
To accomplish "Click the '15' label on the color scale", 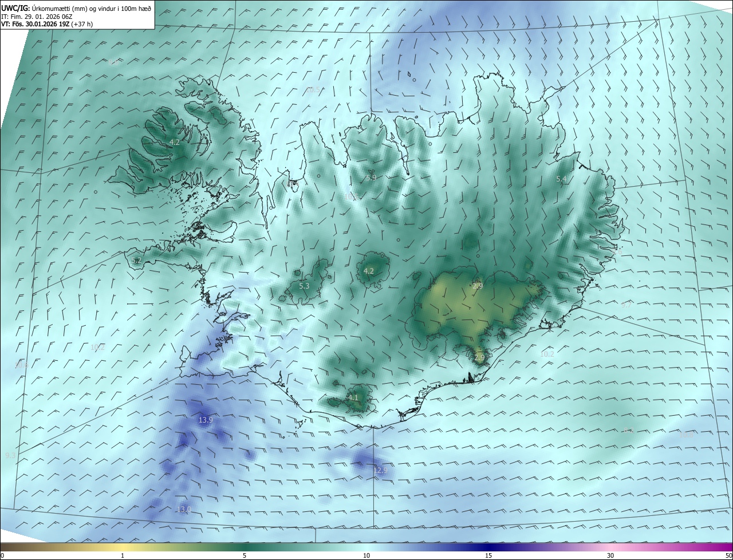I will (488, 556).
